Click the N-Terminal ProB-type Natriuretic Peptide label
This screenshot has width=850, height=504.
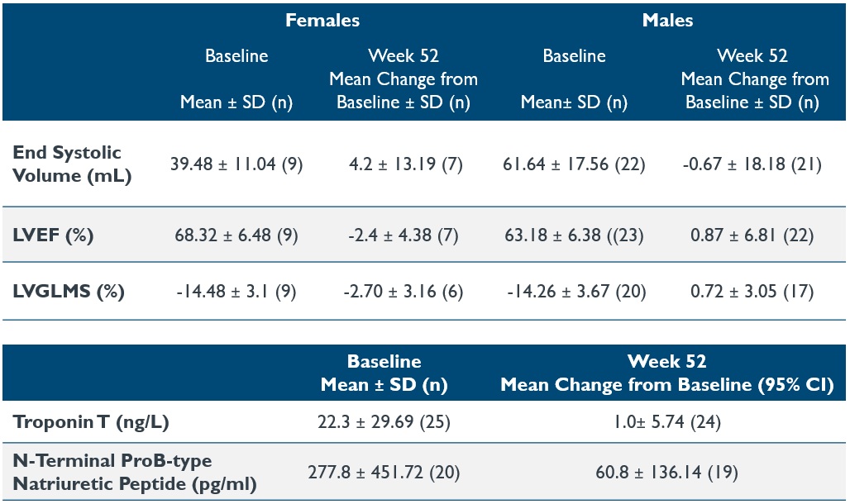click(112, 473)
